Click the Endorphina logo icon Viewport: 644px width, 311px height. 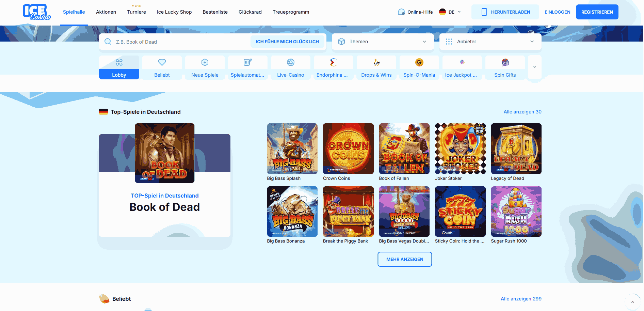[333, 62]
